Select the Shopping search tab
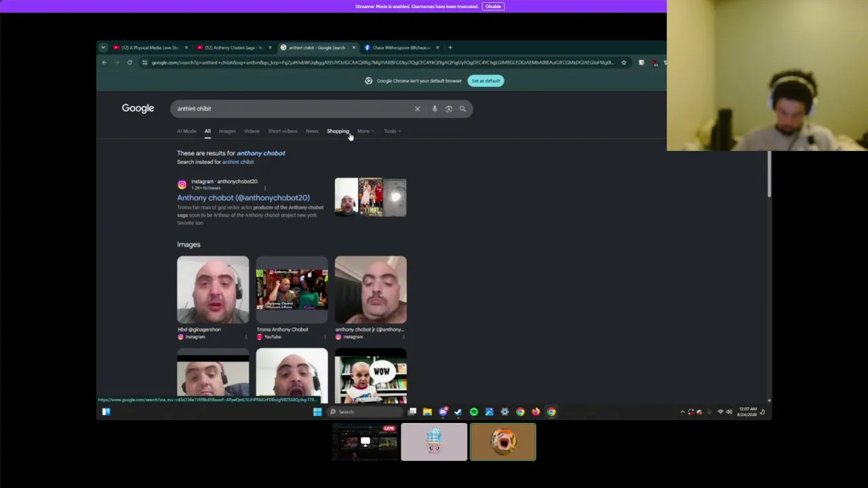The image size is (868, 488). click(338, 131)
